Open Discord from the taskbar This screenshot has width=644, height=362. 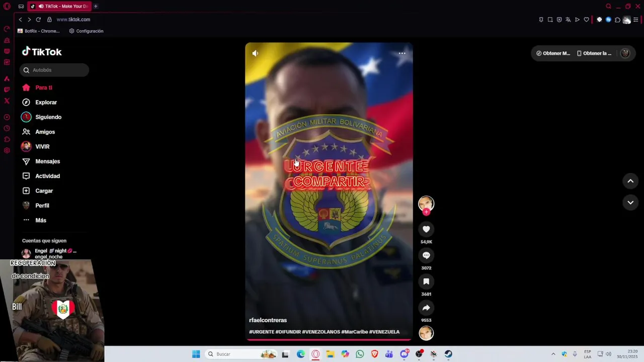[404, 354]
